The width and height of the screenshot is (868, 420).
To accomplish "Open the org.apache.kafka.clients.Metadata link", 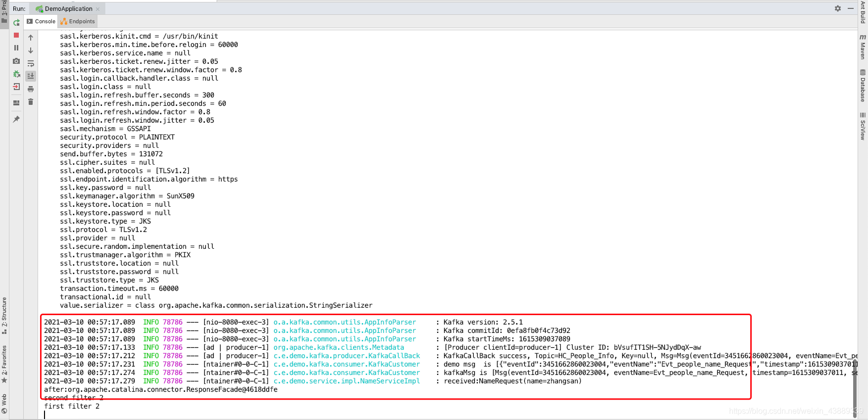I will tap(339, 347).
